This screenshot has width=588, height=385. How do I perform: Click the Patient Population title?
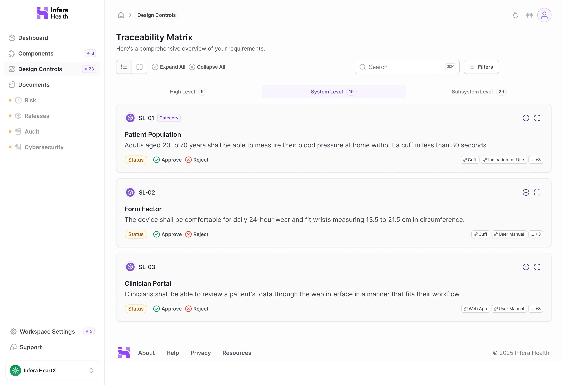[153, 134]
